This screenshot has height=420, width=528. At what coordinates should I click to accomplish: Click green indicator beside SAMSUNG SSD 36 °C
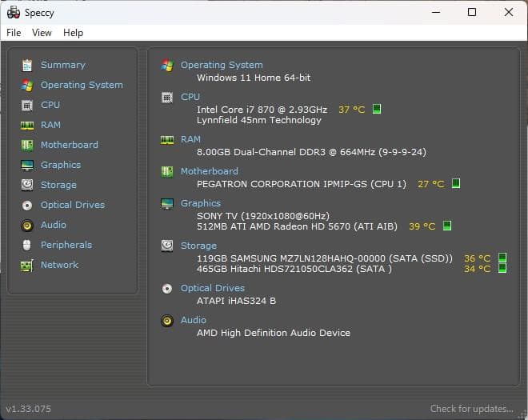coord(502,258)
